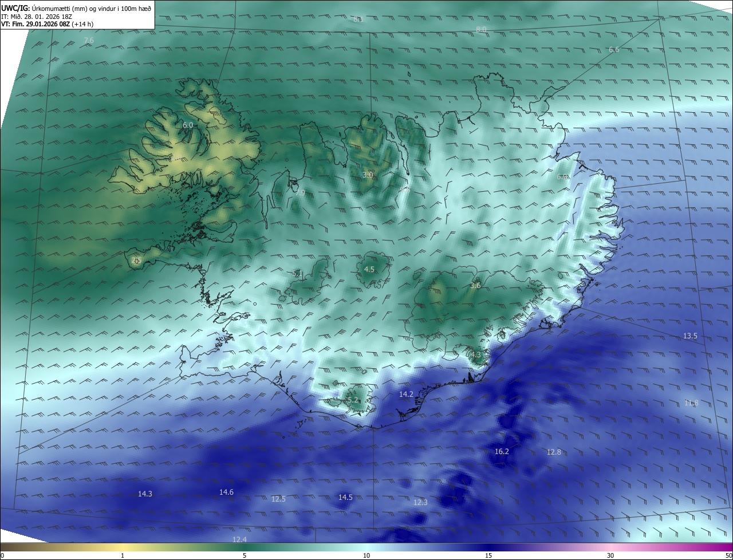Click the 8.0 precipitation value
This screenshot has height=560, width=733.
(x=481, y=29)
